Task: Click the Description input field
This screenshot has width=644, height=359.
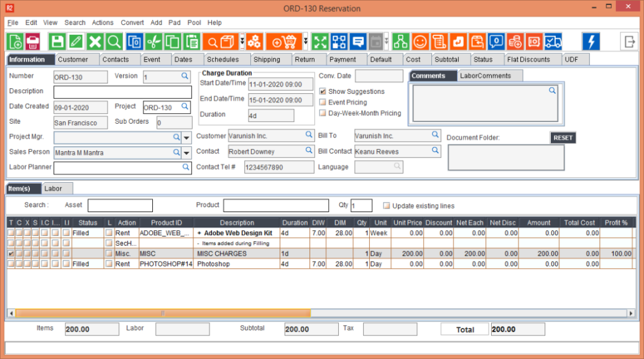Action: pos(122,92)
